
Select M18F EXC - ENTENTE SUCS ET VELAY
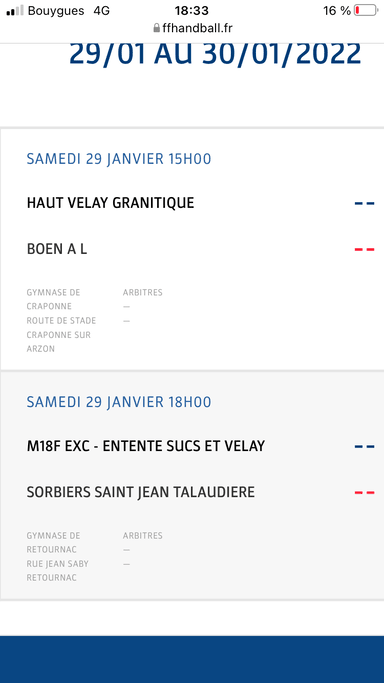[x=146, y=446]
